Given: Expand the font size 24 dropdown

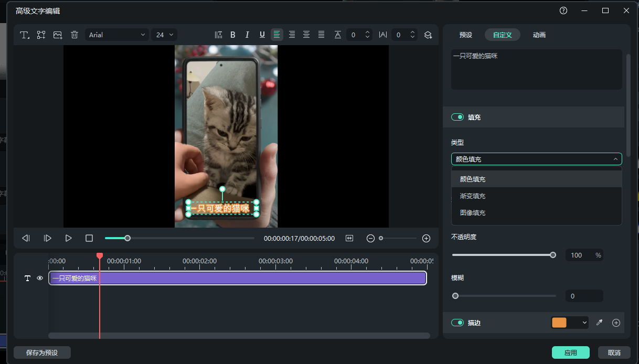Looking at the screenshot, I should (164, 35).
